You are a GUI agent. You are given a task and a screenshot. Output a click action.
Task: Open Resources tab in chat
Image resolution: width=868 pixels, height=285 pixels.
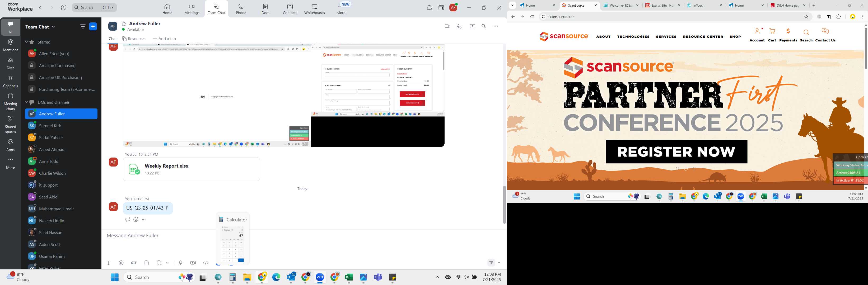pyautogui.click(x=134, y=39)
